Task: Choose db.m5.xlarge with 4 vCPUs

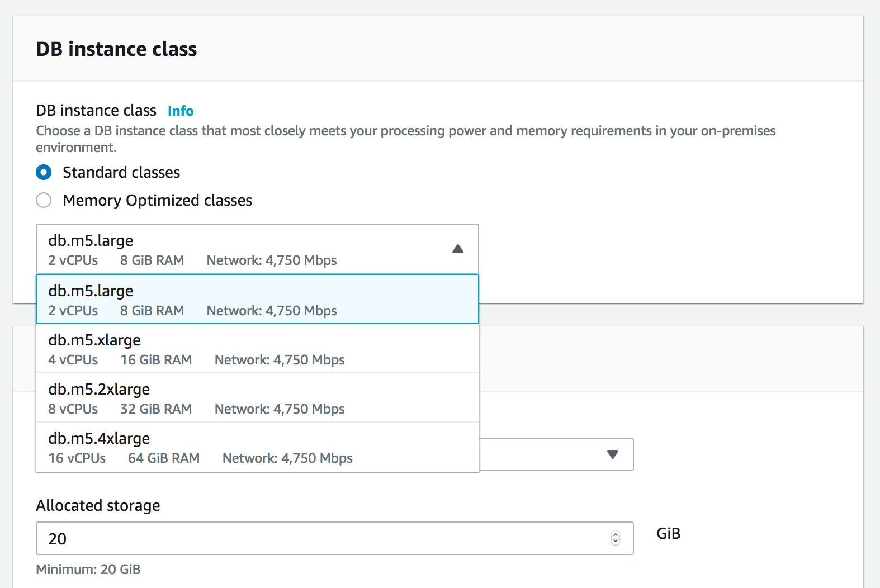Action: click(x=257, y=349)
